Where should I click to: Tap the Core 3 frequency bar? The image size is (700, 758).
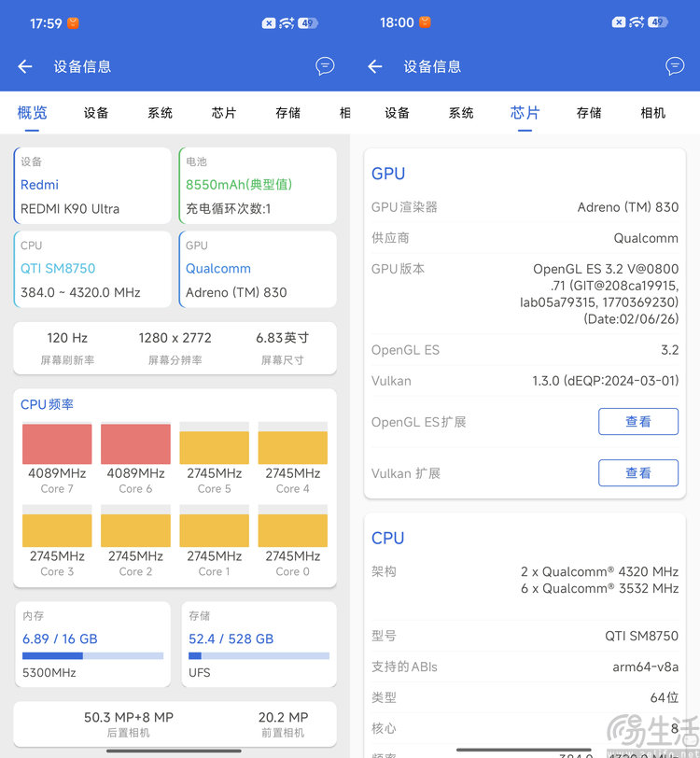click(x=57, y=526)
